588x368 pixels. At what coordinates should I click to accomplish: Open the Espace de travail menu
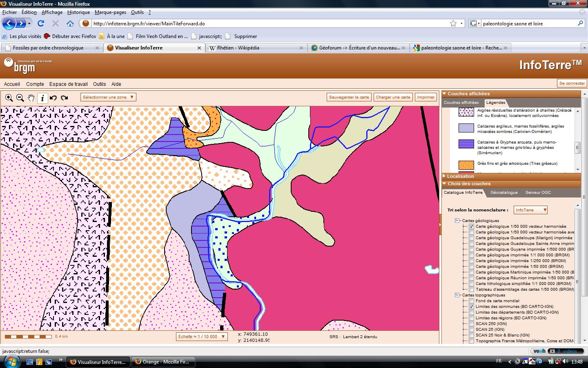(69, 84)
